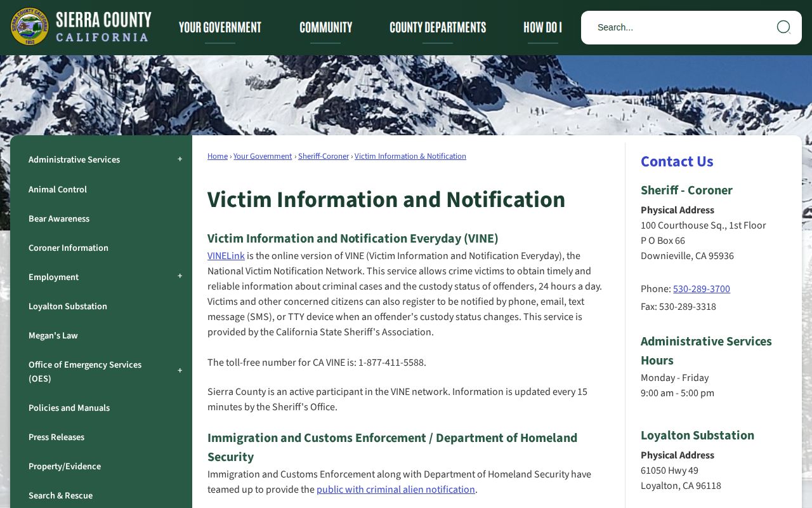Viewport: 812px width, 508px height.
Task: Open Search & Rescue page
Action: click(61, 495)
